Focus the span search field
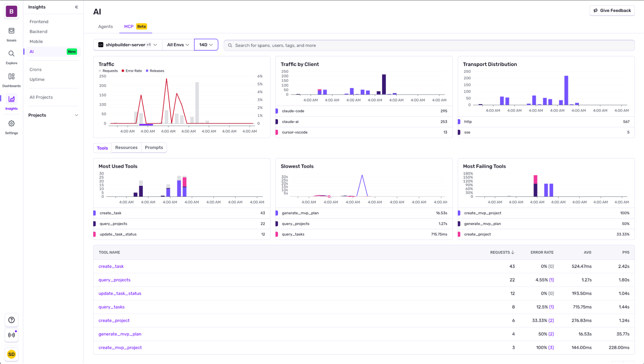The height and width of the screenshot is (364, 644). pos(429,45)
